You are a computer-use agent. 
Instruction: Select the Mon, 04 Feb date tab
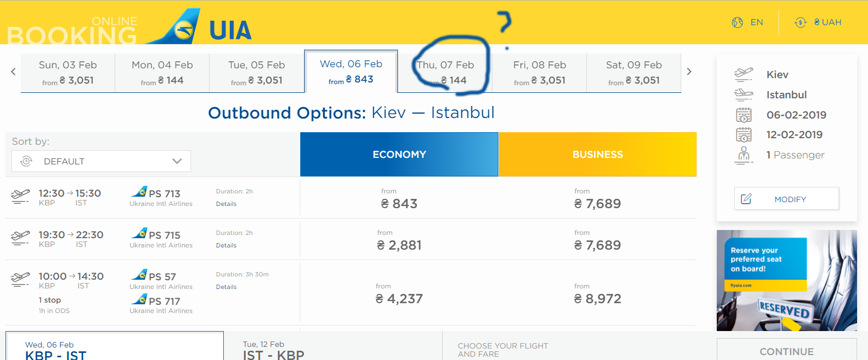pyautogui.click(x=162, y=73)
